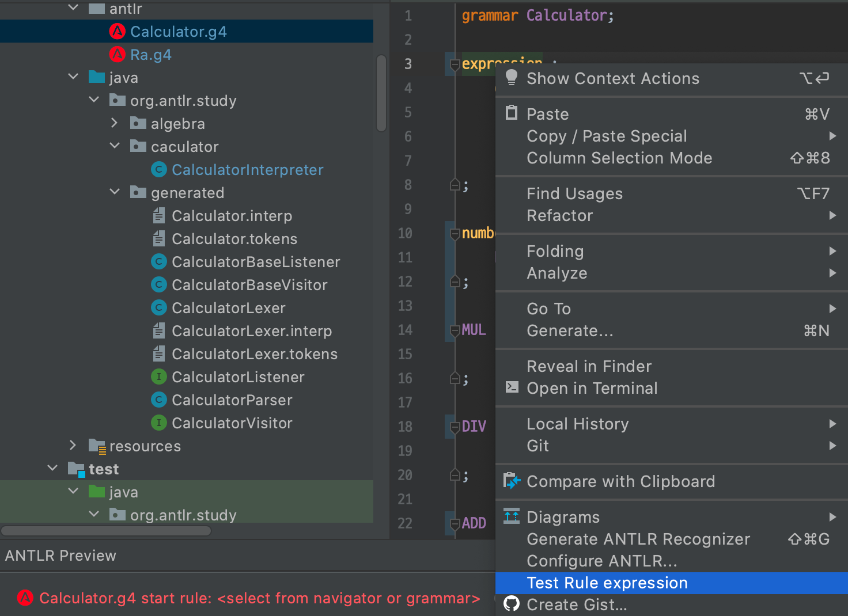Click the CalculatorListener interface icon

tap(158, 377)
